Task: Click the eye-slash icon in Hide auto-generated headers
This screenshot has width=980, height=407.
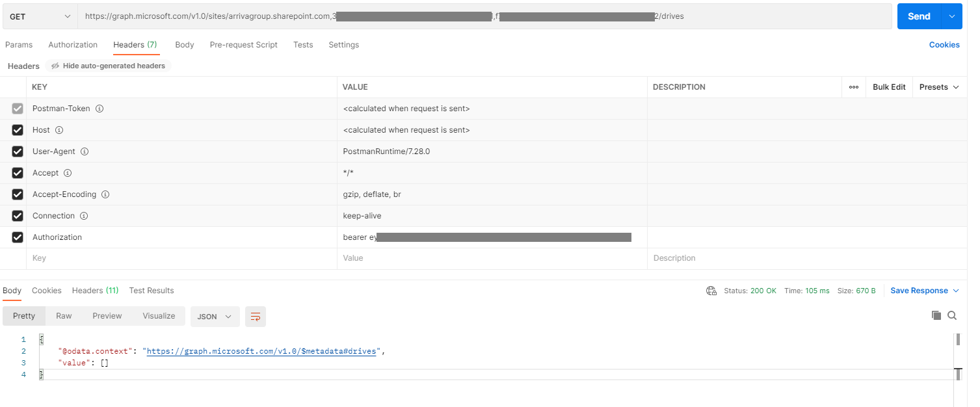Action: [56, 66]
